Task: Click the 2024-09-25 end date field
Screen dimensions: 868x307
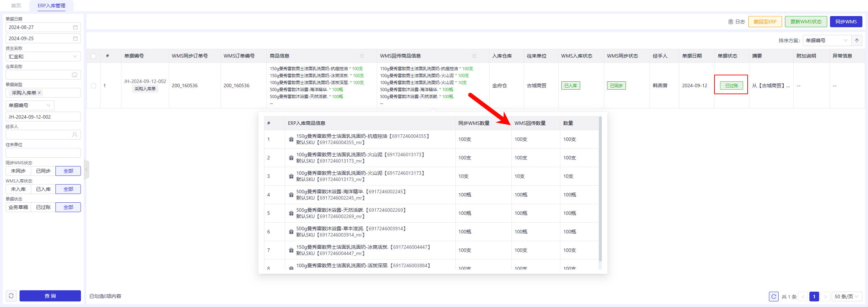Action: [x=43, y=38]
